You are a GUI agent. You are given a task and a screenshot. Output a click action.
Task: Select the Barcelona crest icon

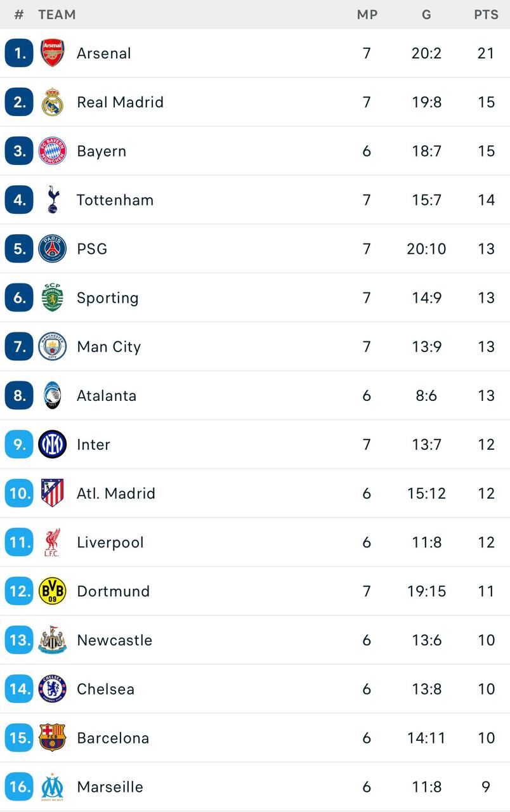52,737
